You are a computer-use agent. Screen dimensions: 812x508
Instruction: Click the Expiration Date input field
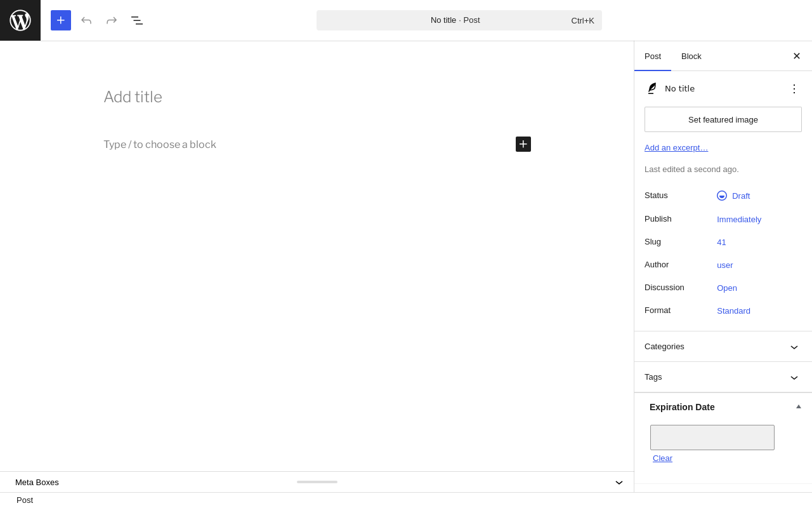coord(712,438)
